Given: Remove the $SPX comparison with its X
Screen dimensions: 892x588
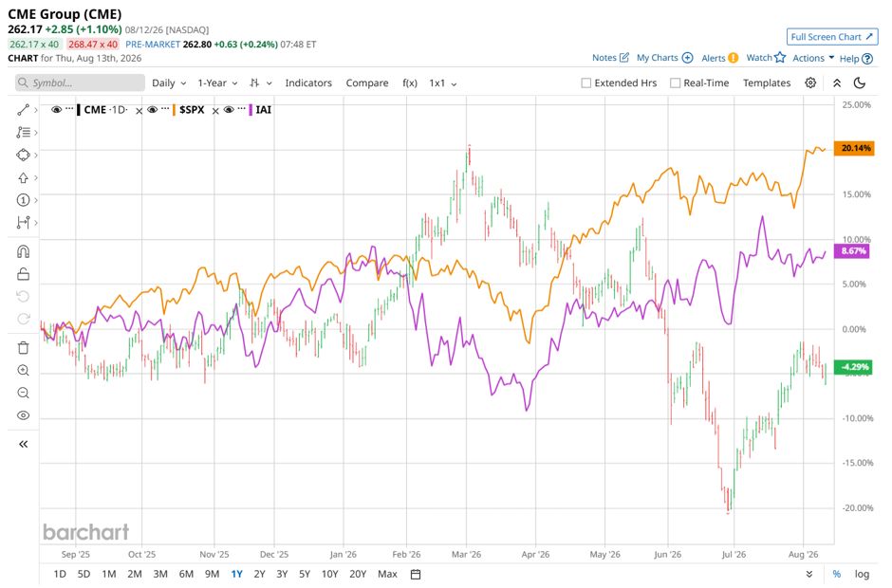Looking at the screenshot, I should point(215,112).
